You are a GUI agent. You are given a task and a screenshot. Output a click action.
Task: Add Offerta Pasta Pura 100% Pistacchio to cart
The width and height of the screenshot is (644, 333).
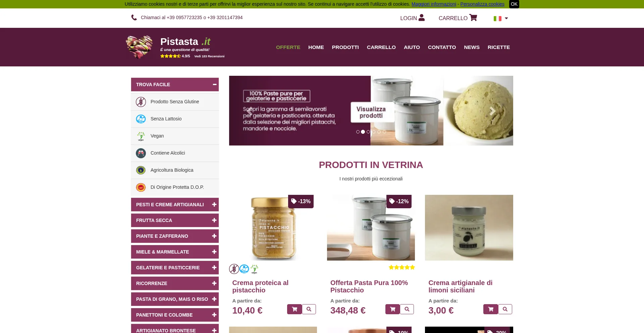coord(392,309)
